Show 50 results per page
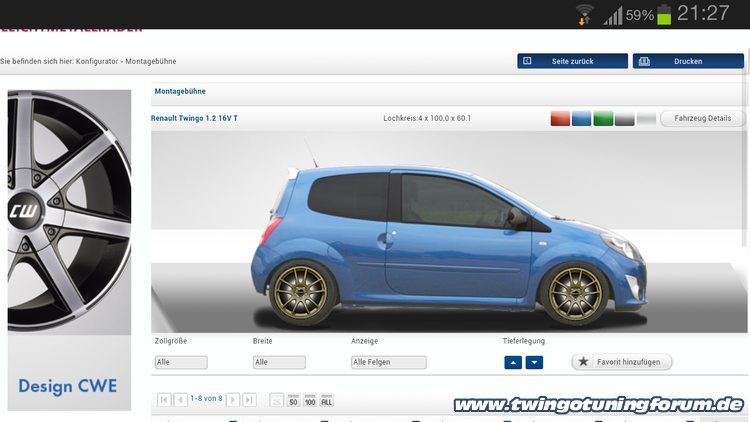The width and height of the screenshot is (750, 422). pos(293,400)
